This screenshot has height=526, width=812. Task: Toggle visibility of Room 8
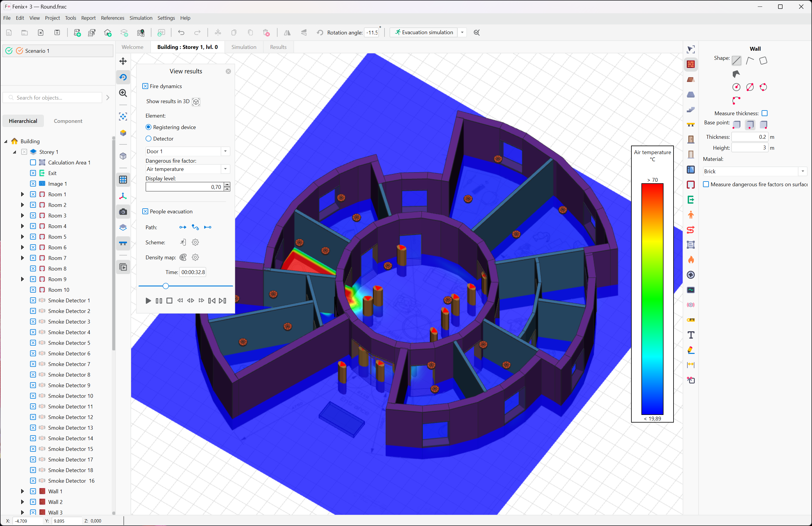tap(33, 268)
